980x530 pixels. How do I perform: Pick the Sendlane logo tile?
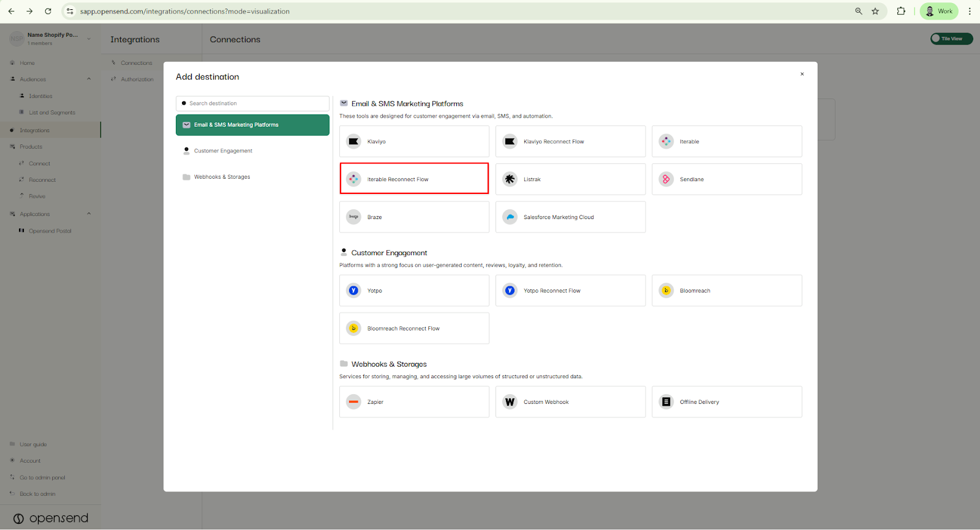coord(666,179)
